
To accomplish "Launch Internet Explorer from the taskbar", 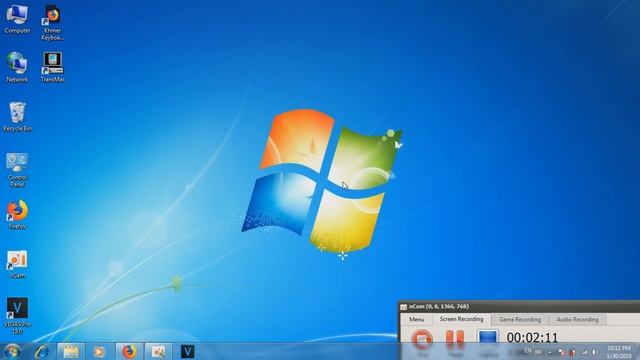I will pos(41,351).
